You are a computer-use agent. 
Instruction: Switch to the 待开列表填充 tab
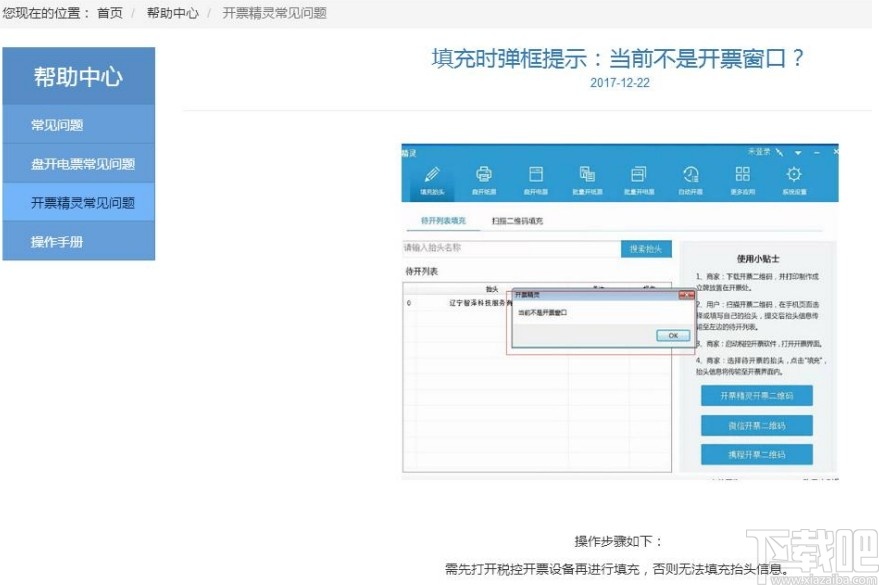(443, 221)
